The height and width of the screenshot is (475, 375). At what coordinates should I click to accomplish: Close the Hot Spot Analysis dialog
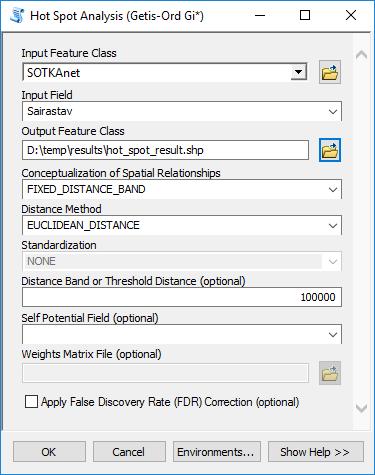tap(351, 15)
